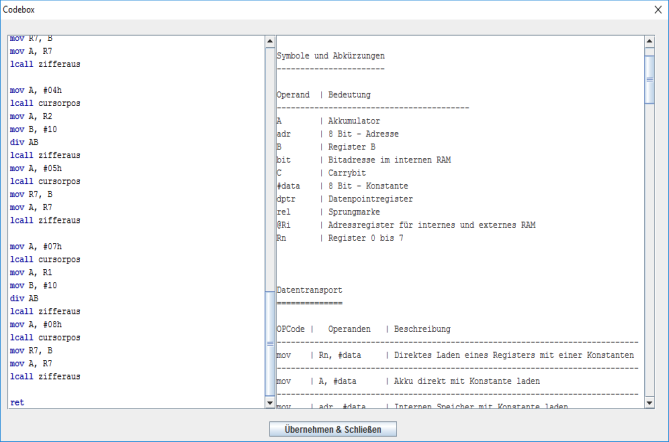The height and width of the screenshot is (442, 669).
Task: Click the 'mov | Rn, #data' opcode row
Action: pyautogui.click(x=450, y=356)
